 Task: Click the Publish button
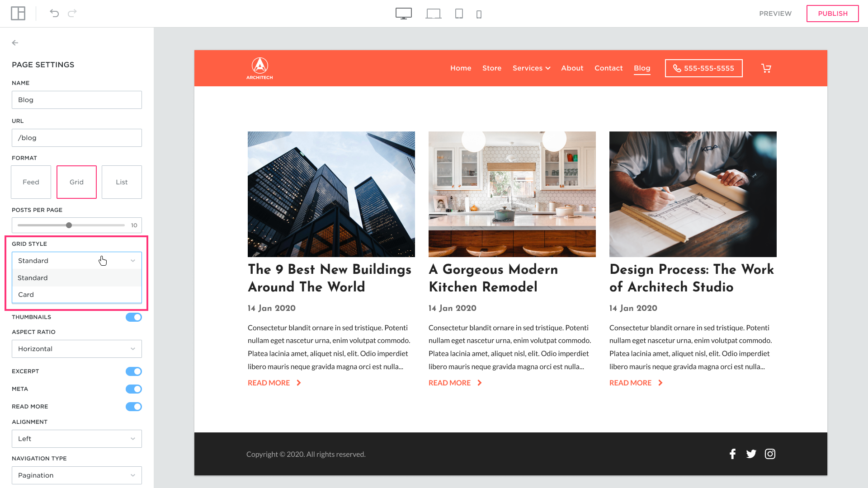pyautogui.click(x=832, y=14)
